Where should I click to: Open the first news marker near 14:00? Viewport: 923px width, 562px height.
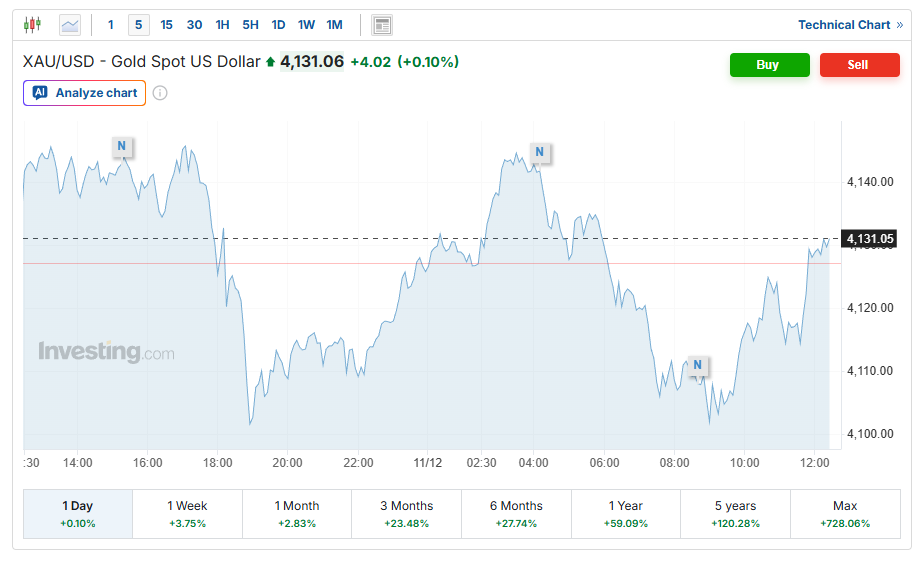pyautogui.click(x=121, y=146)
